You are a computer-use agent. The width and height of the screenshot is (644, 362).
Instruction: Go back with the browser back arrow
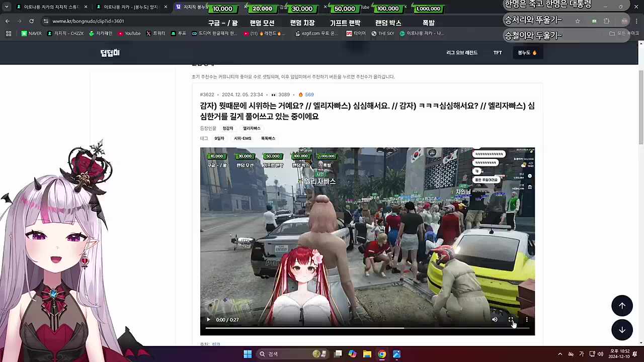[7, 21]
